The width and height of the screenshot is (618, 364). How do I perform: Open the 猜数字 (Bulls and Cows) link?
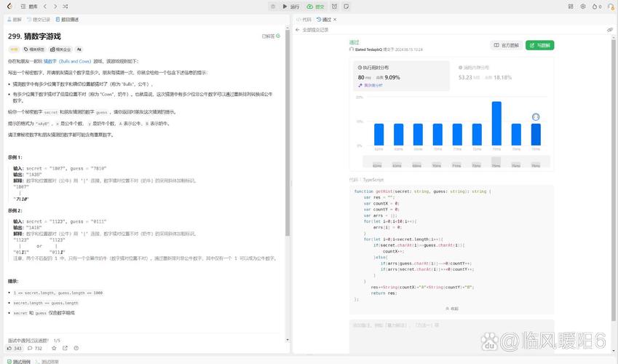click(68, 61)
